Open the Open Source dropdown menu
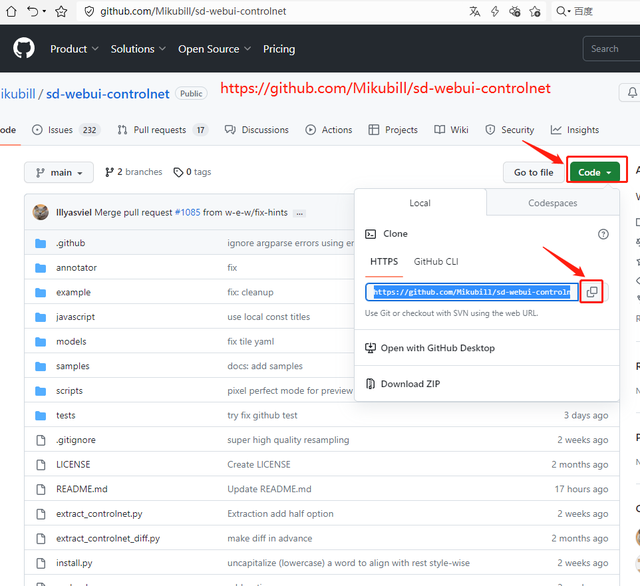640x586 pixels. point(214,49)
